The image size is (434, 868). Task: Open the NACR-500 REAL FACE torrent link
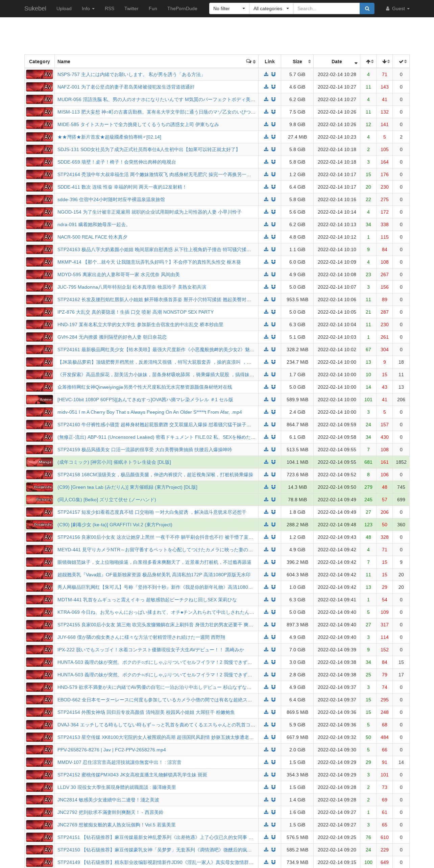[92, 237]
